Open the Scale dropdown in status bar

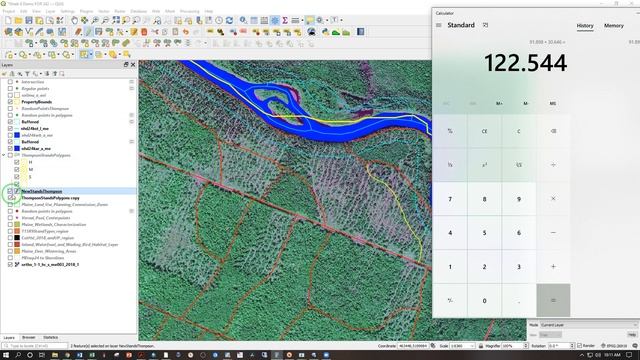point(472,346)
